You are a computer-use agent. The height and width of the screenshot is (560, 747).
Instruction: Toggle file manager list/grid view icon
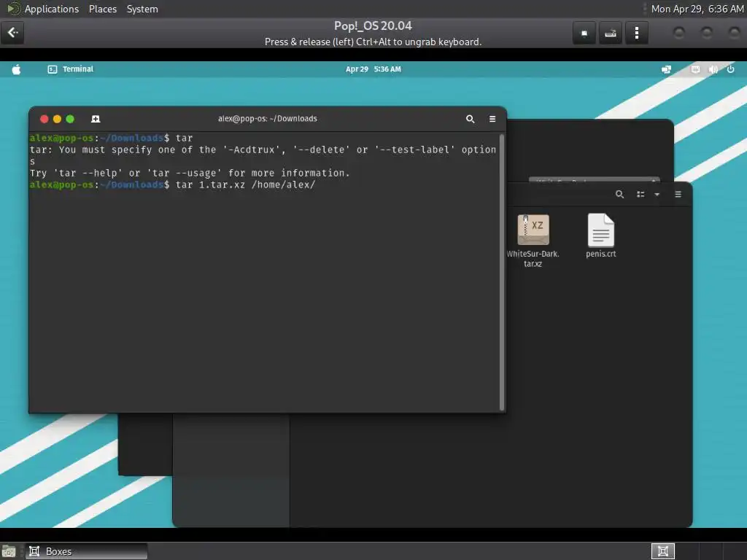pyautogui.click(x=640, y=194)
